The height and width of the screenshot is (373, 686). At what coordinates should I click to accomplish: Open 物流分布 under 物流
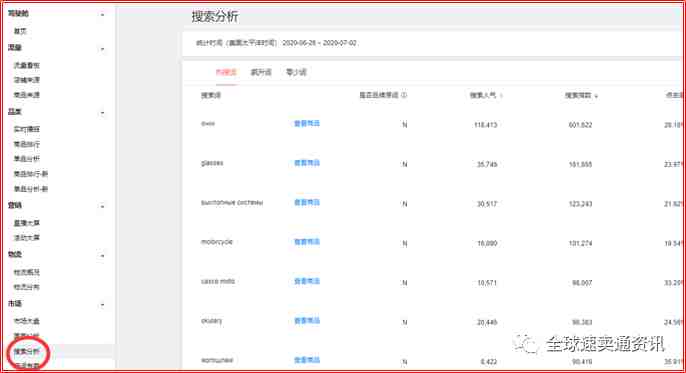[27, 287]
